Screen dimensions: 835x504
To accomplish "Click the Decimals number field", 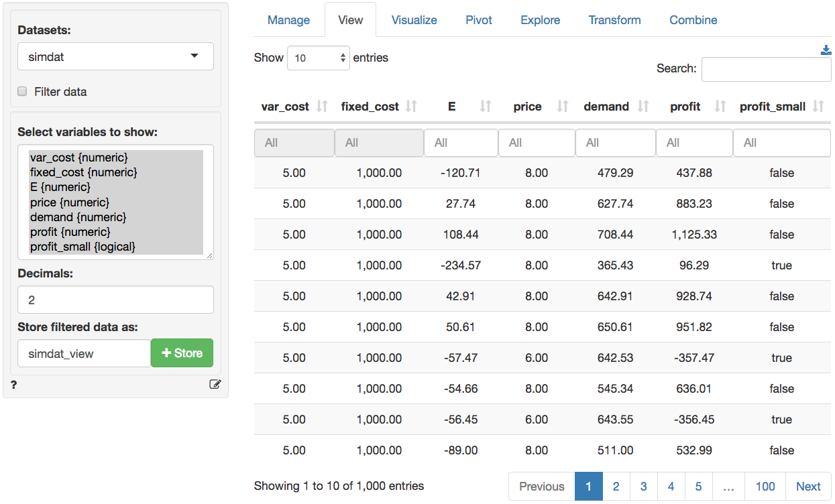I will tap(115, 300).
